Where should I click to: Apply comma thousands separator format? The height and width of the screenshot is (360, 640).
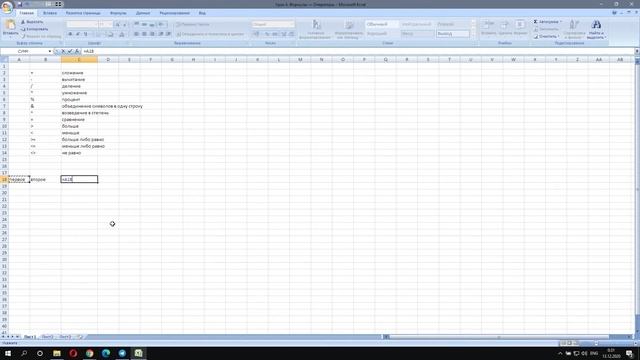click(275, 34)
